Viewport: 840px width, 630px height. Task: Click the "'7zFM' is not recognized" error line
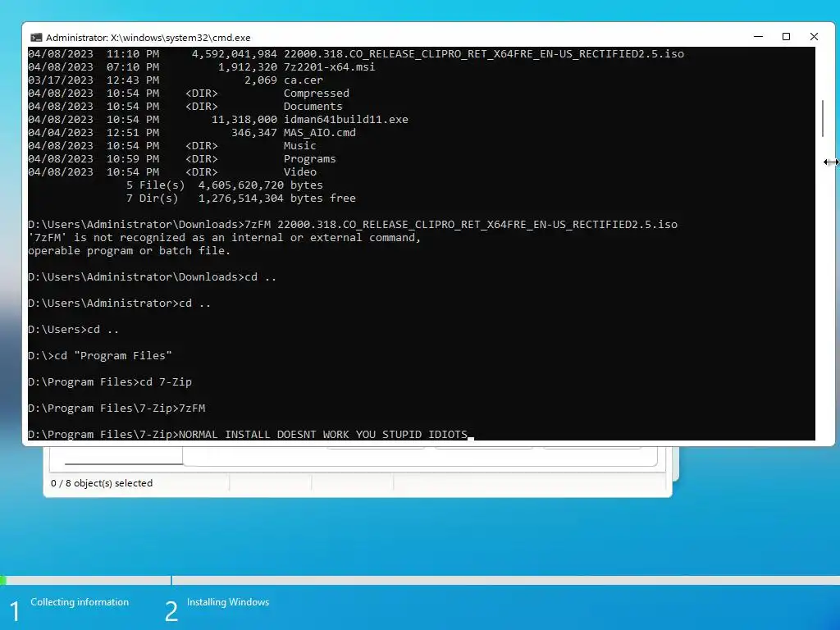pos(225,237)
